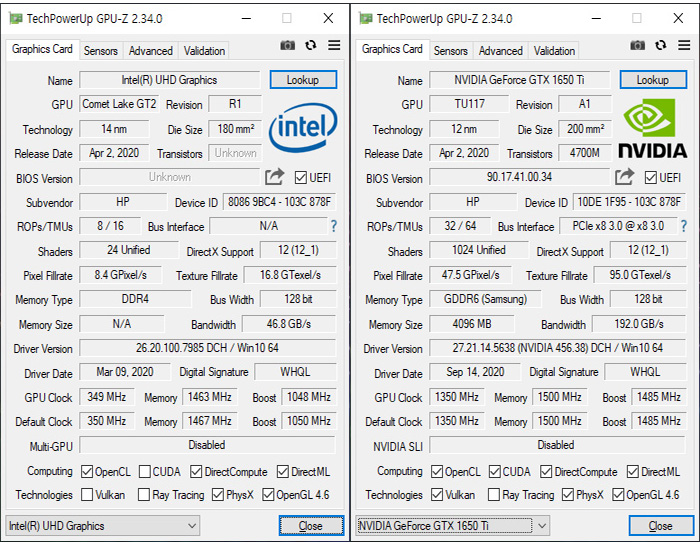Viewport: 700px width, 544px height.
Task: Toggle OpenGL 4.6 checkbox in Intel window
Action: click(x=268, y=494)
